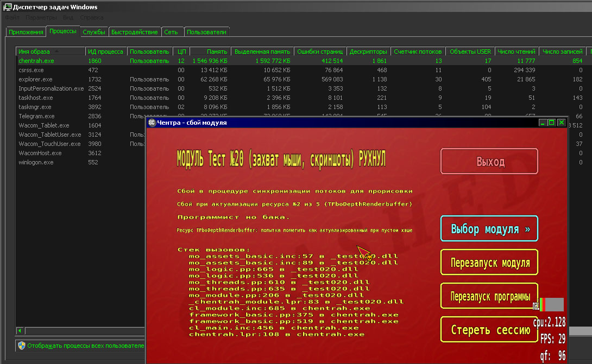592x364 pixels.
Task: Click the Task Manager title bar icon
Action: coord(7,7)
